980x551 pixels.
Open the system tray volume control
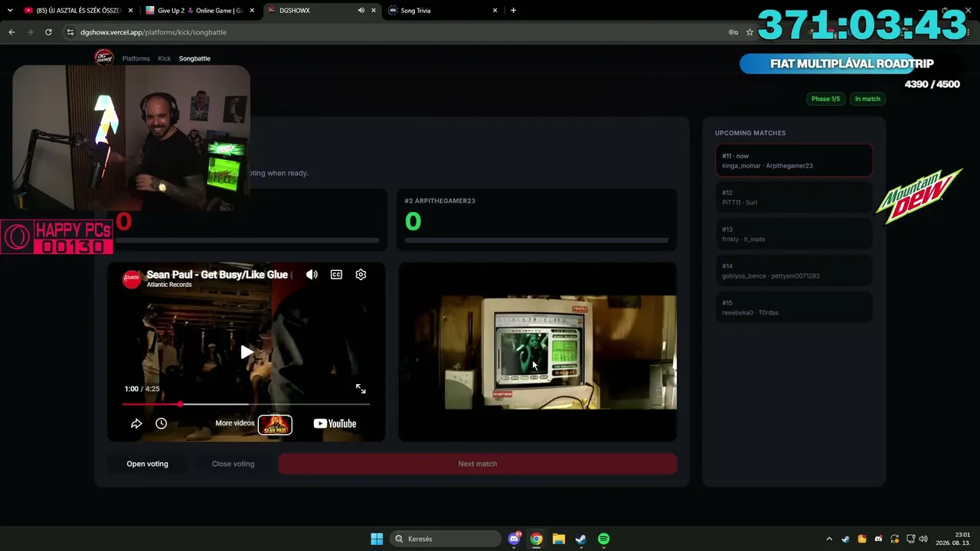[923, 539]
